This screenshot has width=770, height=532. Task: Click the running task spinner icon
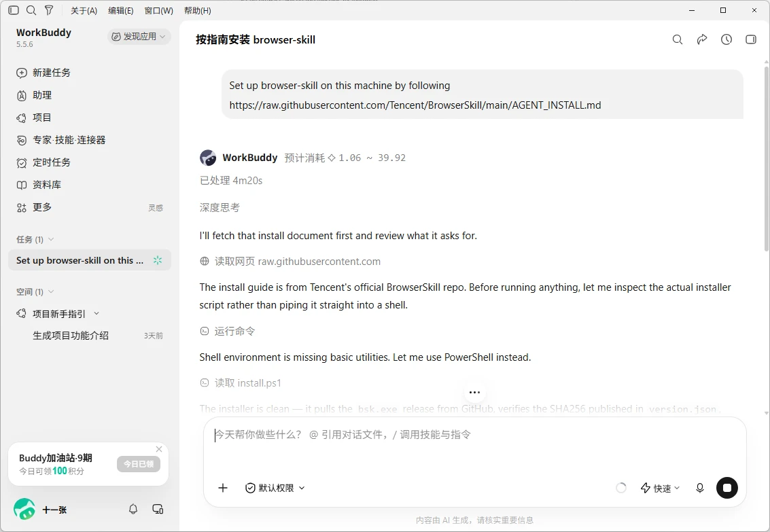point(158,261)
